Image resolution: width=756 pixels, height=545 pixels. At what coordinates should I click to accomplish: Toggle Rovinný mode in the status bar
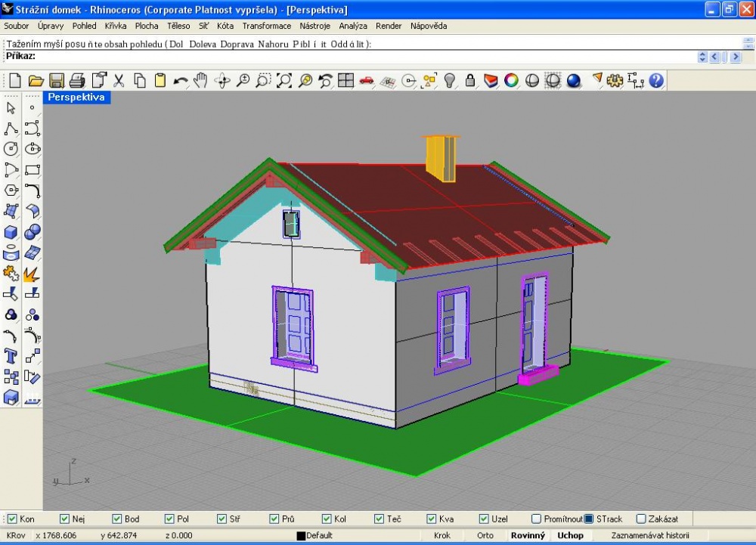528,535
